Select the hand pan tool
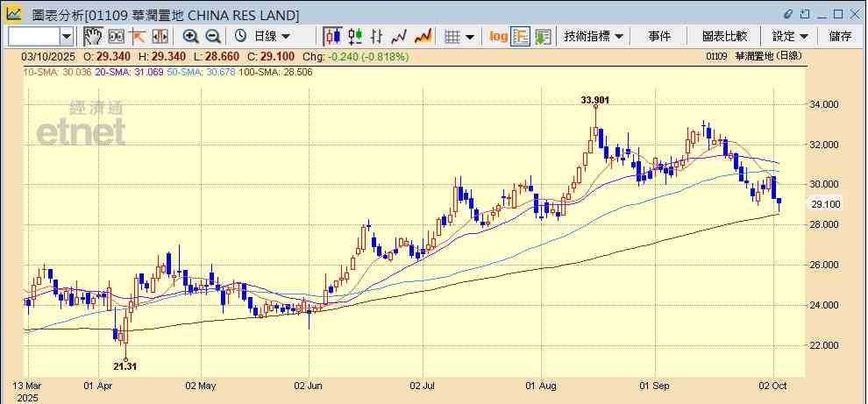This screenshot has width=868, height=404. click(93, 36)
